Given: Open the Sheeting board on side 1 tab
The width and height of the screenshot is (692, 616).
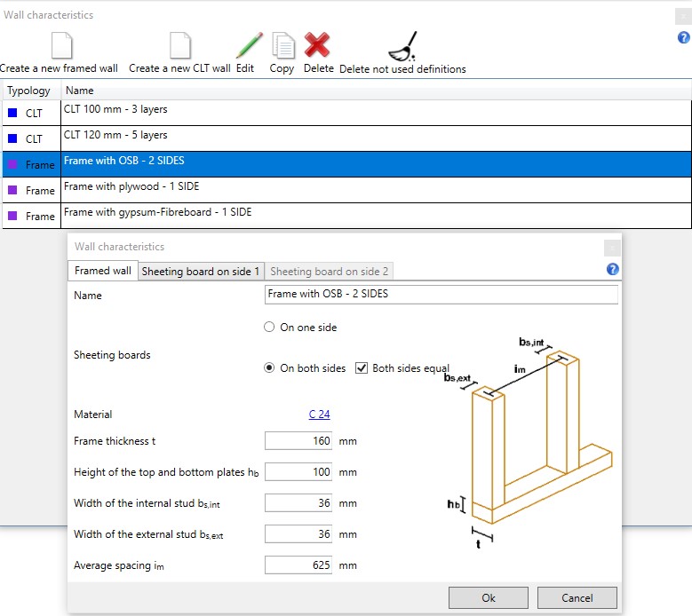Looking at the screenshot, I should point(201,272).
